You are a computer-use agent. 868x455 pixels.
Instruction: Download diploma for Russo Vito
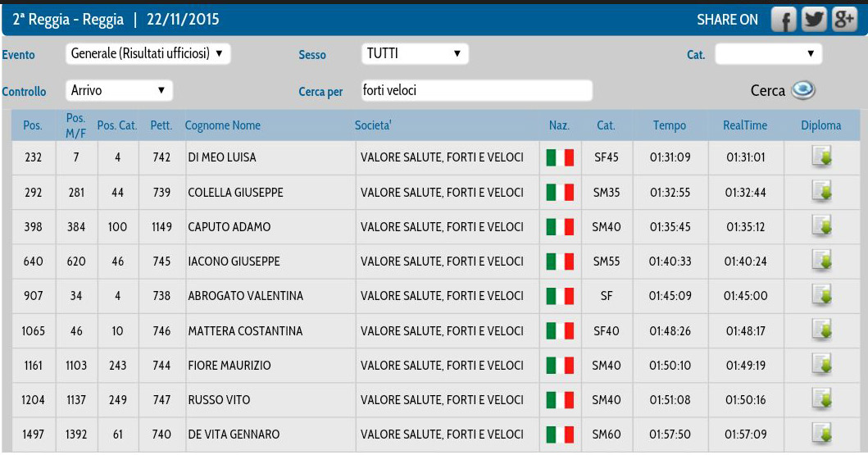point(821,399)
